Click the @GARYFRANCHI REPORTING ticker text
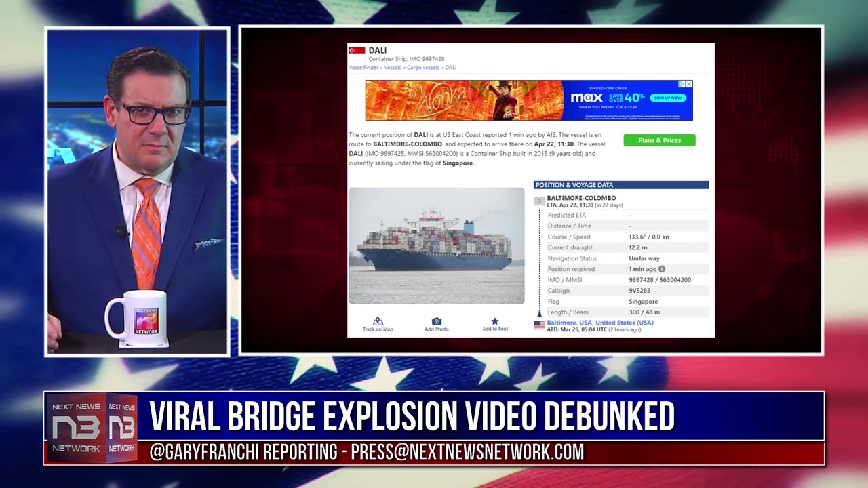Viewport: 868px width, 488px height. 243,453
